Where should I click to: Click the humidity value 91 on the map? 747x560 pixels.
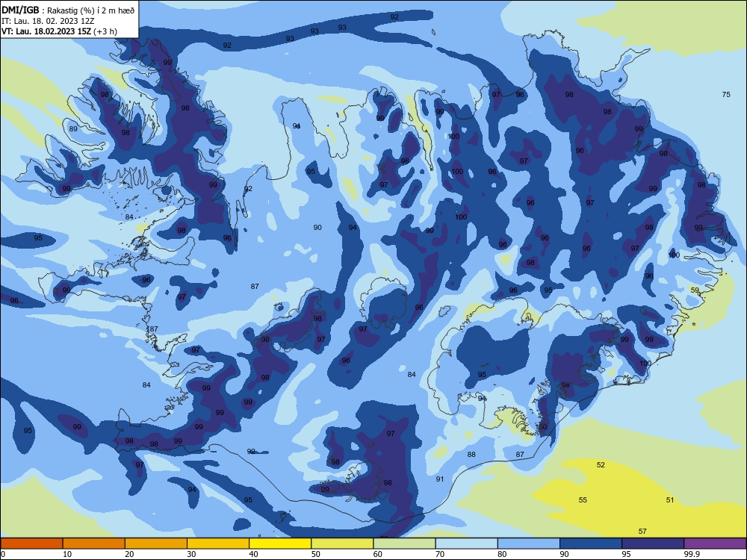[440, 479]
